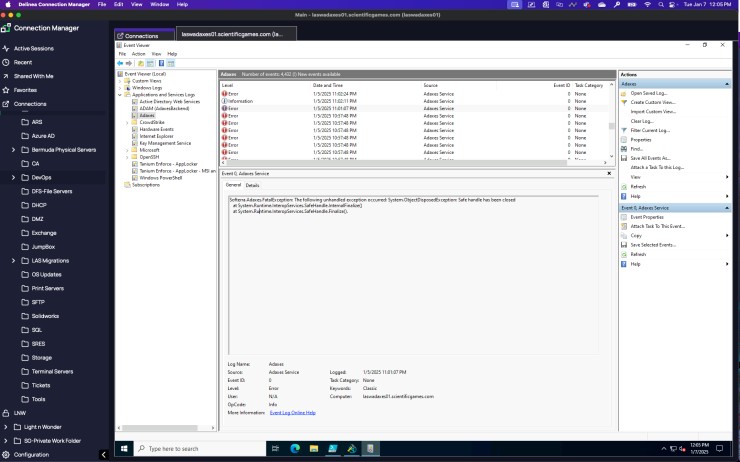Click Windows Start button on remote taskbar
This screenshot has width=740, height=462.
[124, 448]
